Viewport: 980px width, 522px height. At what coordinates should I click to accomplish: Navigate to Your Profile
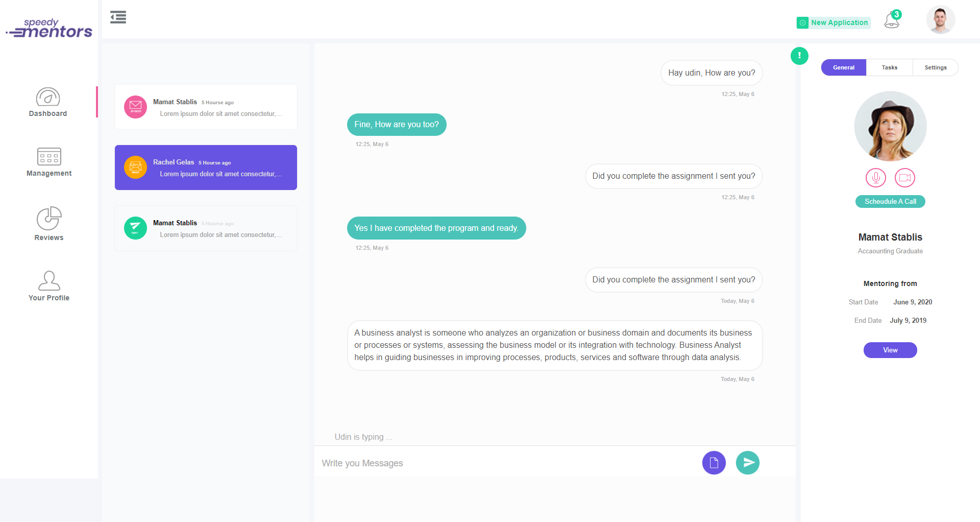[x=49, y=286]
